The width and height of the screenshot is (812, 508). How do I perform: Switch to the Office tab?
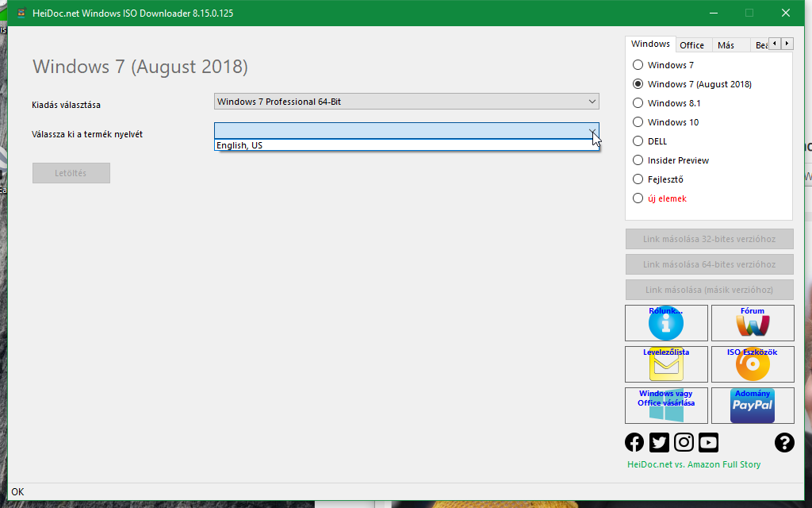coord(691,45)
